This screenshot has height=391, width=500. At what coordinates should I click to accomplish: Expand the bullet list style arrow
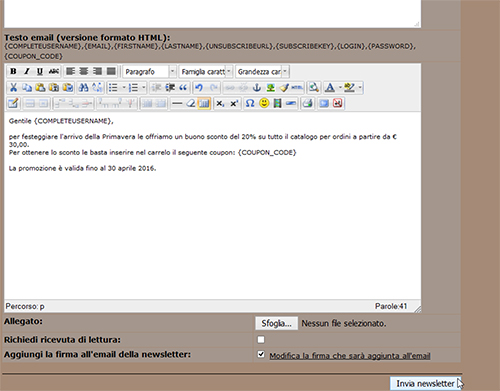124,87
